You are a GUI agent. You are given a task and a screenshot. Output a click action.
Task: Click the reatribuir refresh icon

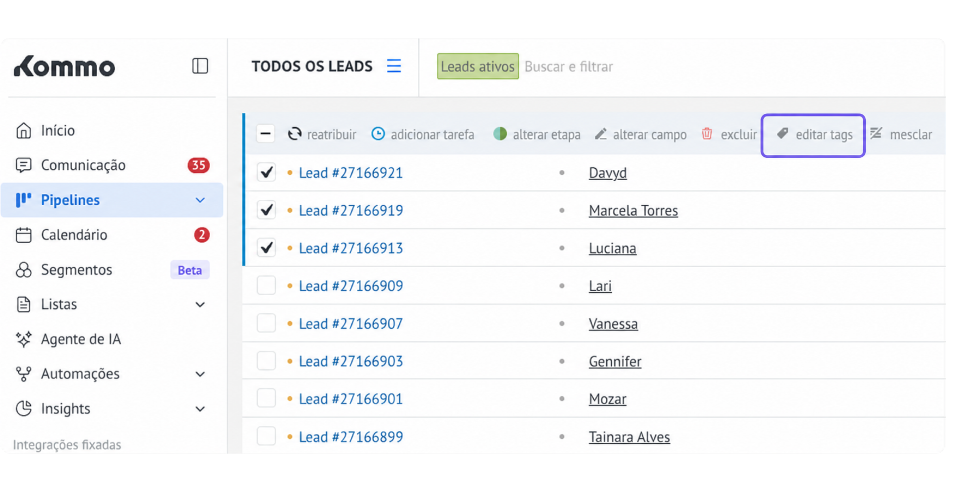coord(294,134)
